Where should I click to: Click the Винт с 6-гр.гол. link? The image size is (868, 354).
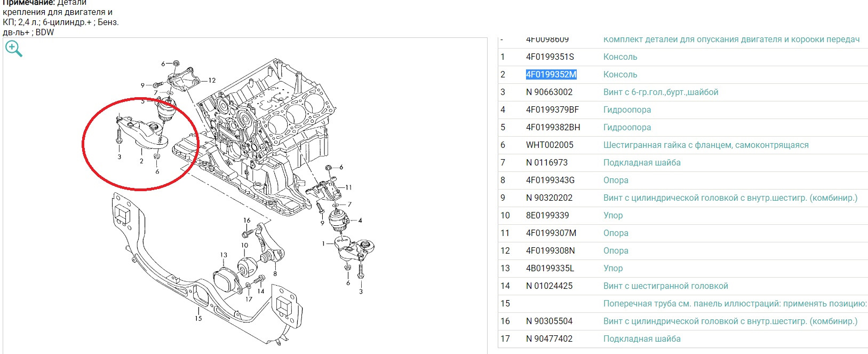pos(660,92)
